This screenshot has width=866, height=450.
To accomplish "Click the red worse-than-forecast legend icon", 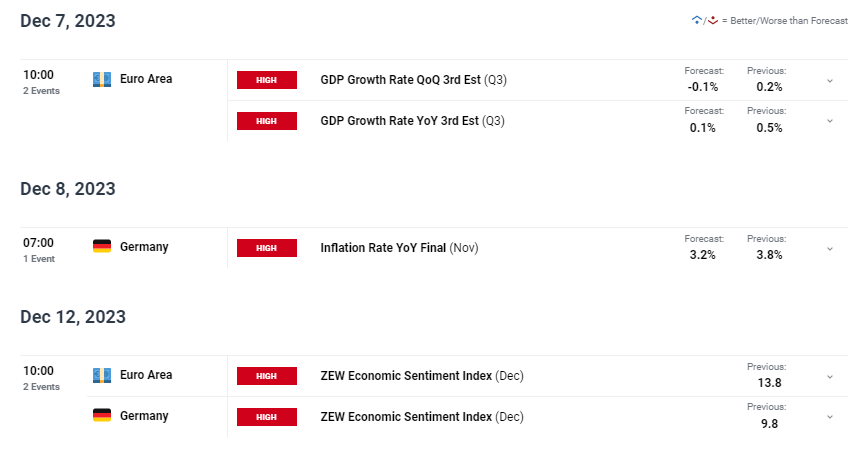I will pos(713,20).
